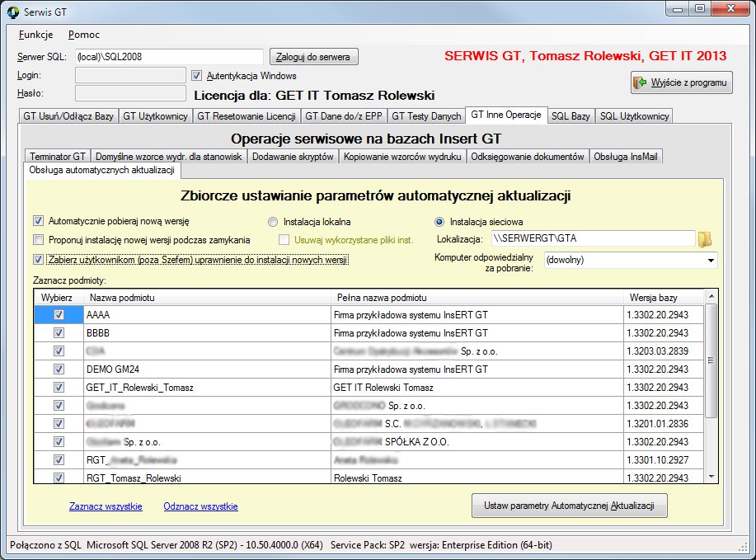Viewport: 756px width, 560px height.
Task: Click the Odznacz wszystkie link
Action: 200,506
